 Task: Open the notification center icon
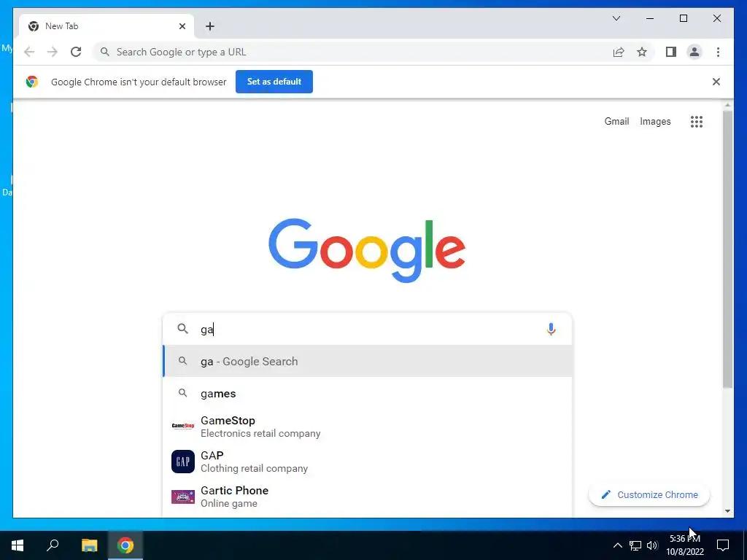[723, 545]
